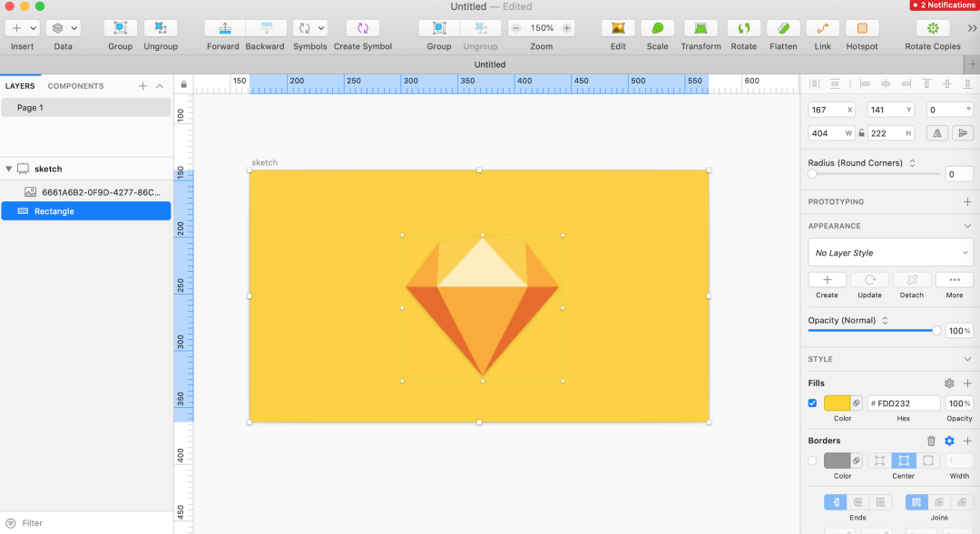
Task: Select the Scale tool
Action: 658,28
